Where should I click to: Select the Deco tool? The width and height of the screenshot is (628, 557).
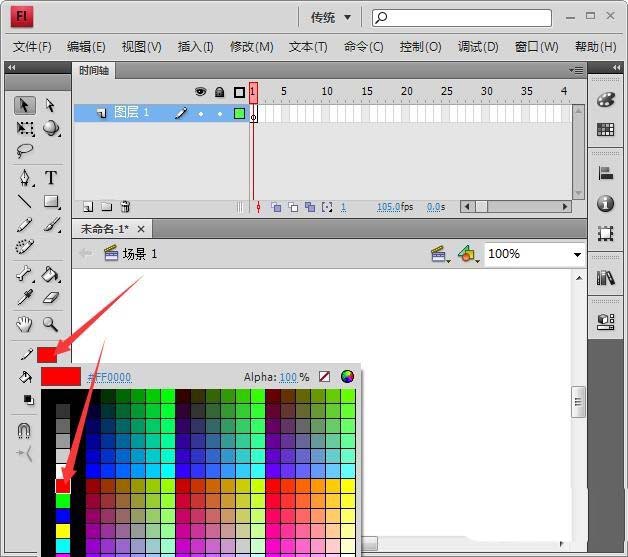(x=25, y=247)
